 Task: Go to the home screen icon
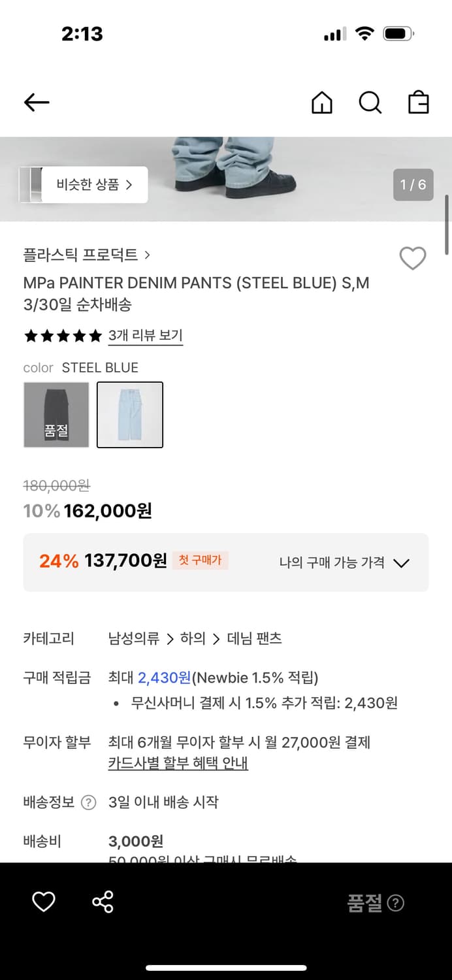pos(321,103)
